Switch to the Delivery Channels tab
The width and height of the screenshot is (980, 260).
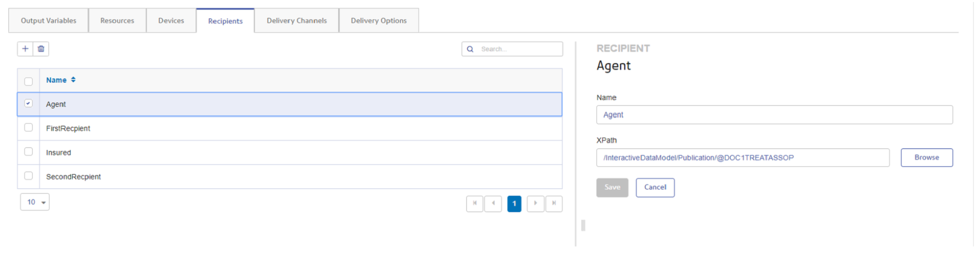pos(297,21)
